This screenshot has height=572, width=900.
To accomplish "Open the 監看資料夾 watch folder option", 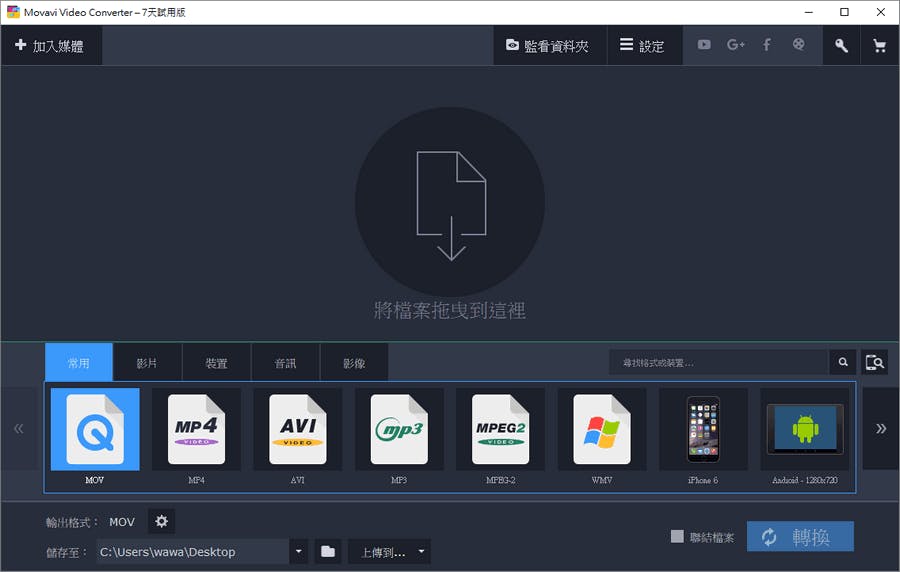I will [x=549, y=45].
